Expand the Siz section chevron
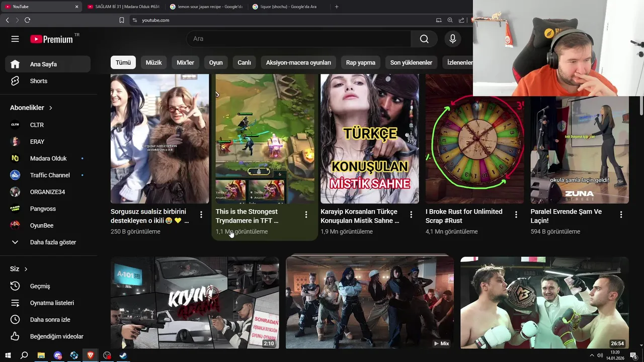The image size is (644, 362). coord(26,269)
